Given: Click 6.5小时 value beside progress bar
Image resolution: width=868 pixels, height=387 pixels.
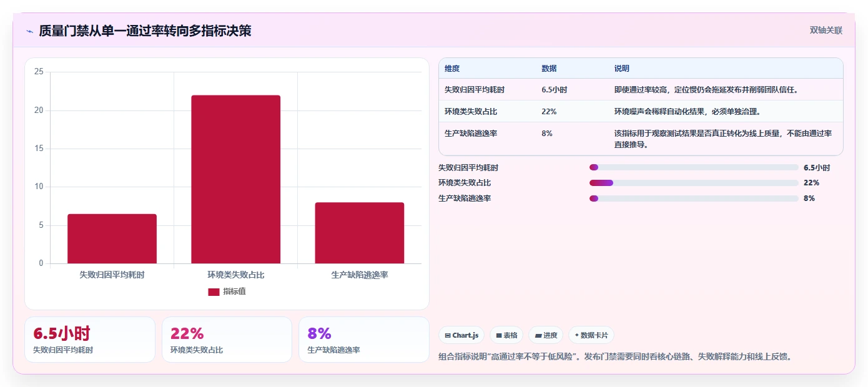Looking at the screenshot, I should 817,168.
